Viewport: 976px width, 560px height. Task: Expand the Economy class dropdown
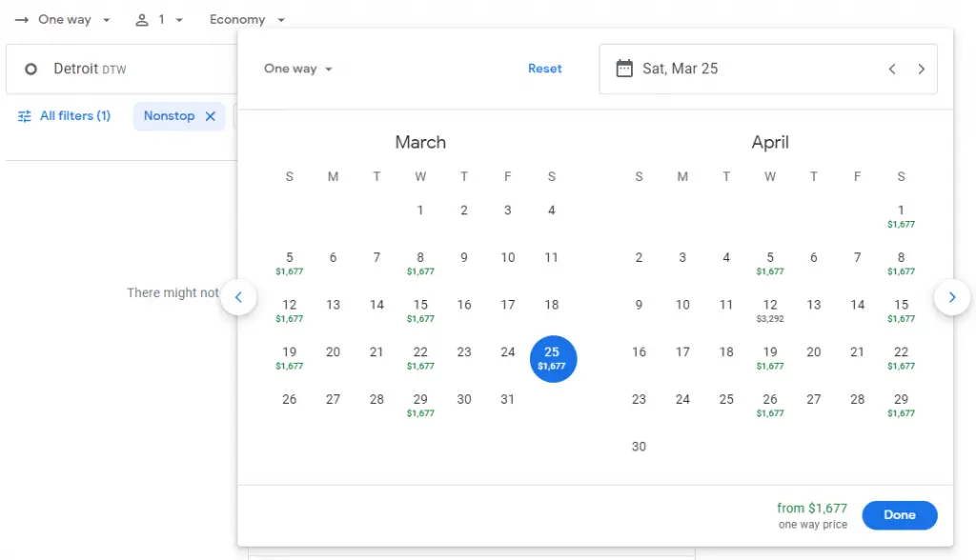(x=247, y=20)
